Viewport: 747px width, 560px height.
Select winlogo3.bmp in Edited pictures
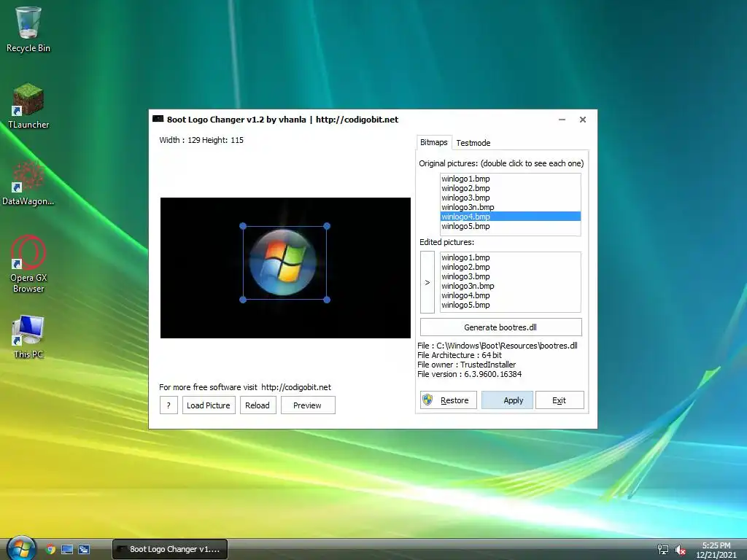(510, 276)
